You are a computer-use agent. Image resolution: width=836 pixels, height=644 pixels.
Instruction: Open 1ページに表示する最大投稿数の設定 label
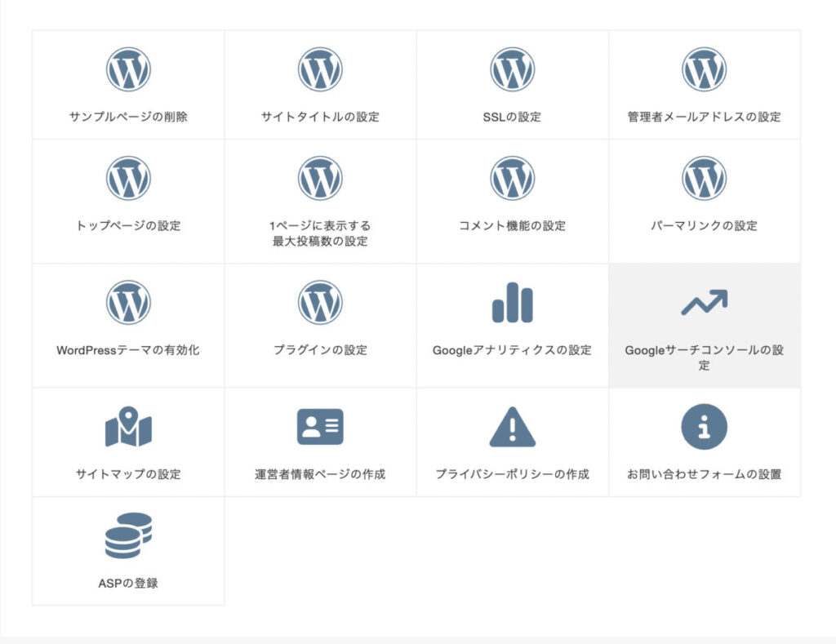320,233
